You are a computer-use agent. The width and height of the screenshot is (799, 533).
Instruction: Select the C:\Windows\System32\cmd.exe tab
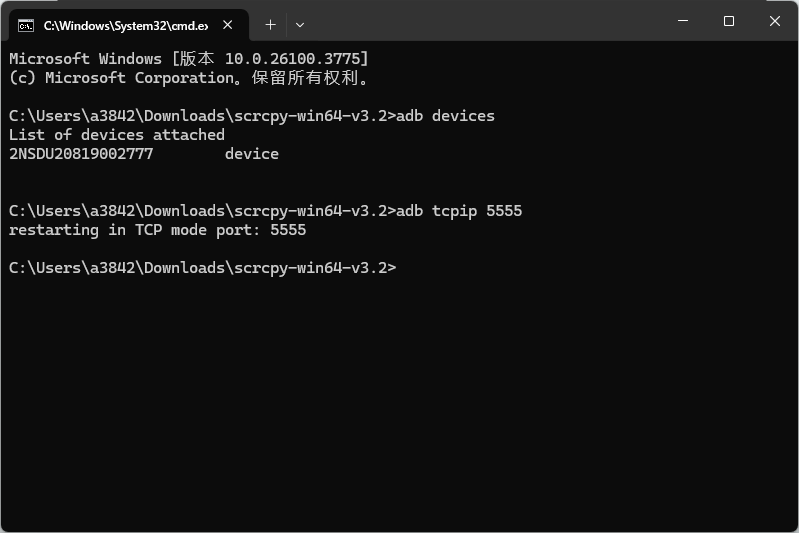tap(126, 25)
